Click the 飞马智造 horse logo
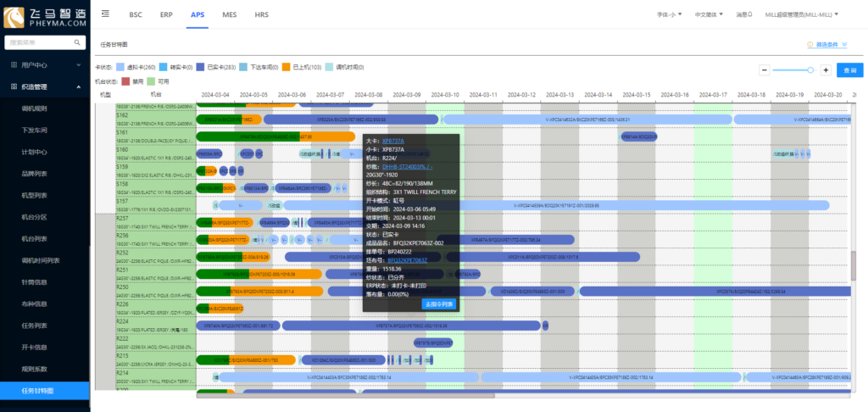Image resolution: width=868 pixels, height=412 pixels. 16,15
